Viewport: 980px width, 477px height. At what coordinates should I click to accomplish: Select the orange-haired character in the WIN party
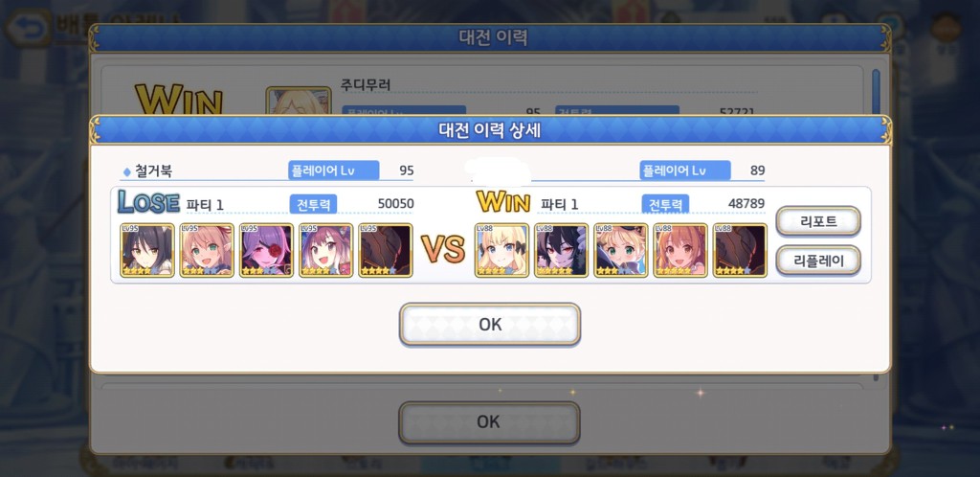pos(680,250)
